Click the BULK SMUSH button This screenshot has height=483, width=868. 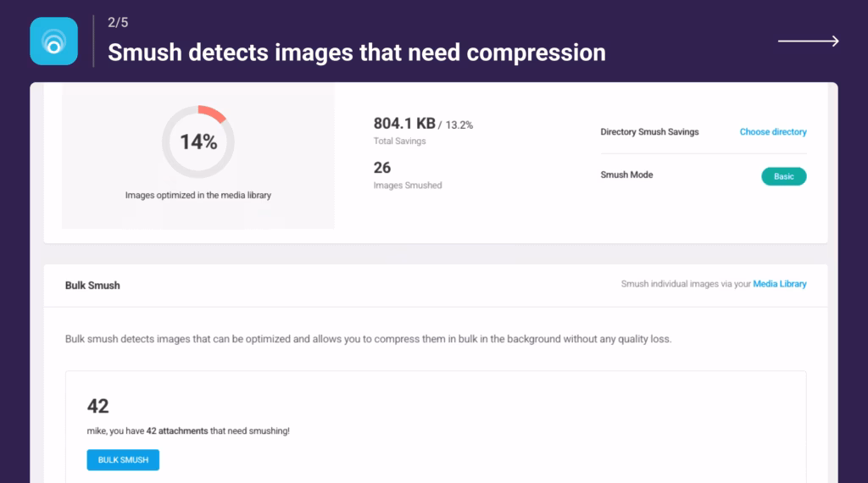123,460
